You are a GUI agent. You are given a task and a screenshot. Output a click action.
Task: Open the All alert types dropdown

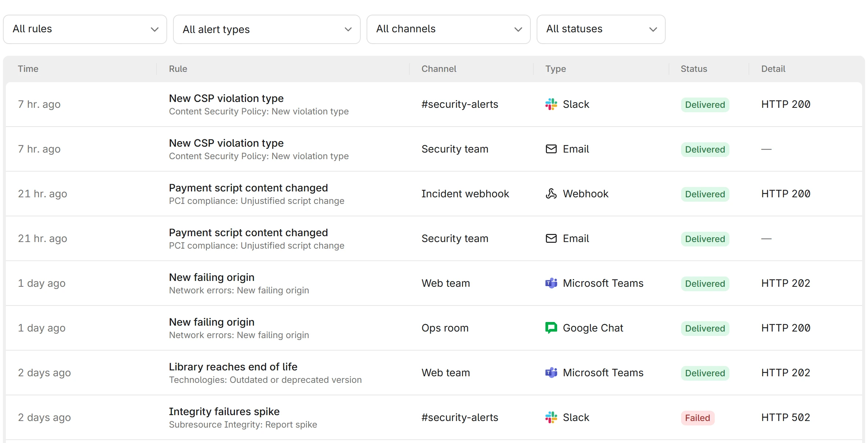pos(267,29)
